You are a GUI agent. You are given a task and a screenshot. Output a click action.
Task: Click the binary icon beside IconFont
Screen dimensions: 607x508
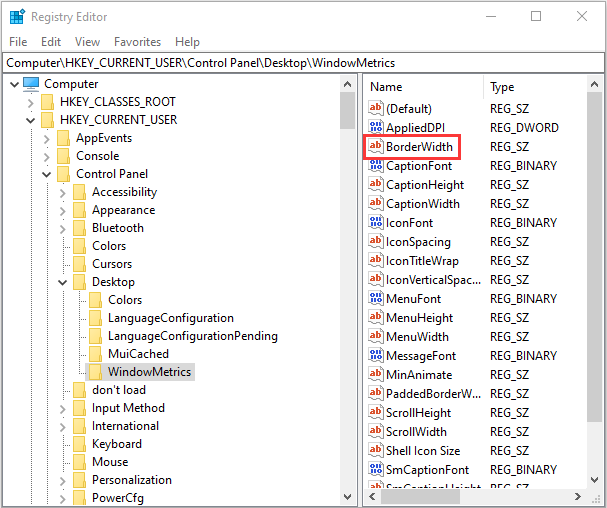point(376,223)
